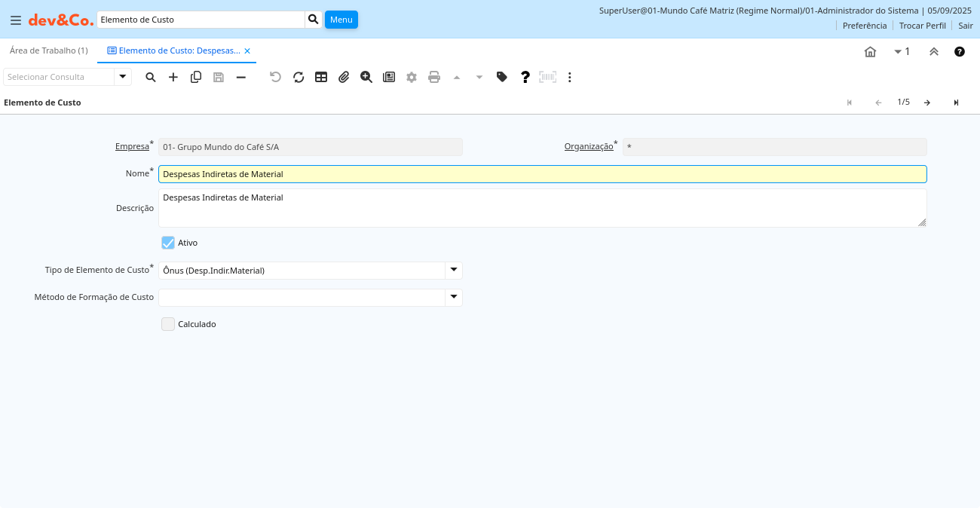980x508 pixels.
Task: Open the Selecionar Consulta dropdown
Action: pyautogui.click(x=123, y=77)
